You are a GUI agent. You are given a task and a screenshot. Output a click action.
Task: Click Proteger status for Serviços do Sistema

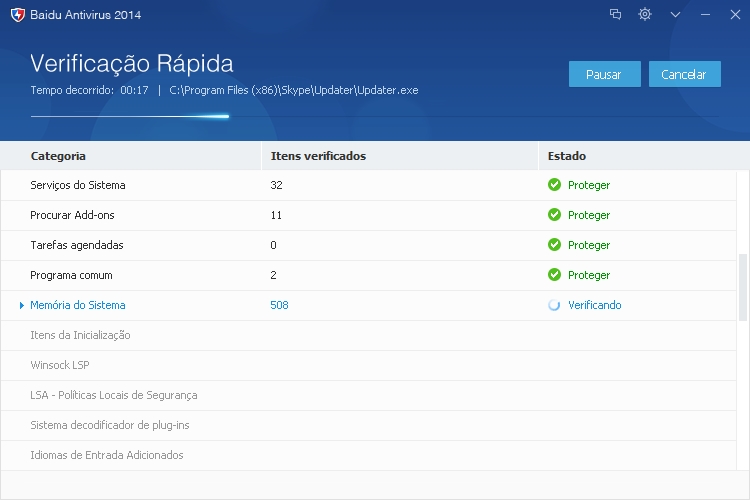(589, 186)
